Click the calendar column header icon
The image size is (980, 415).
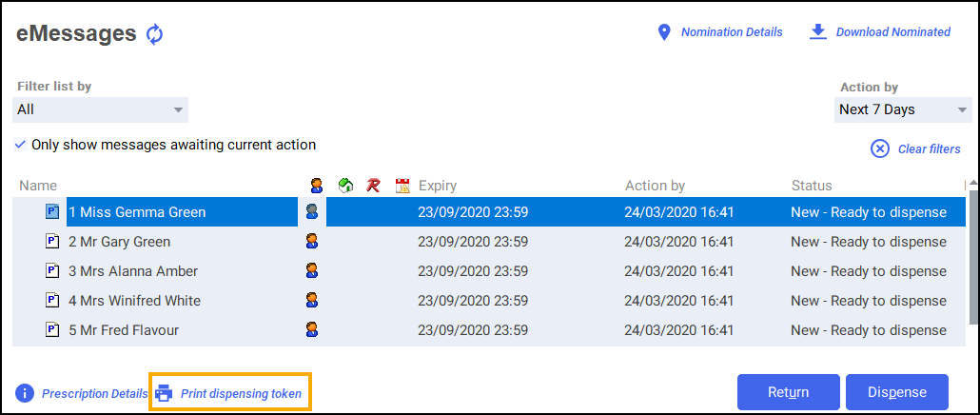click(402, 186)
